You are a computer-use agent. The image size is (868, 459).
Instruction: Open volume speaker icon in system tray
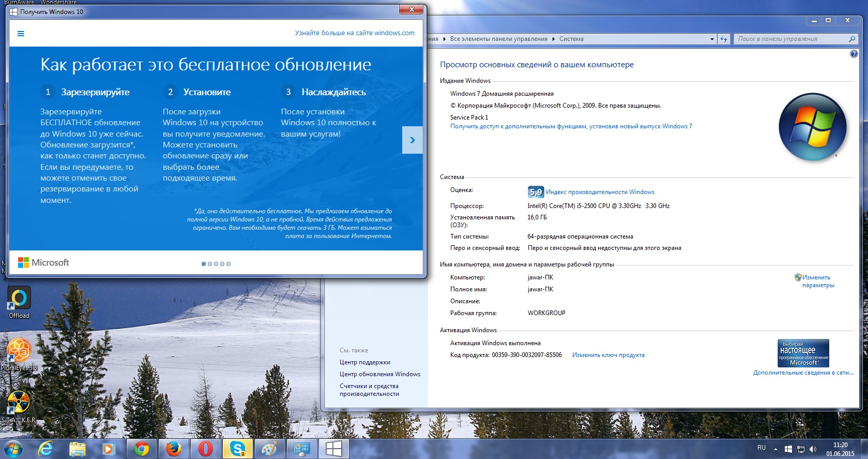click(x=813, y=449)
